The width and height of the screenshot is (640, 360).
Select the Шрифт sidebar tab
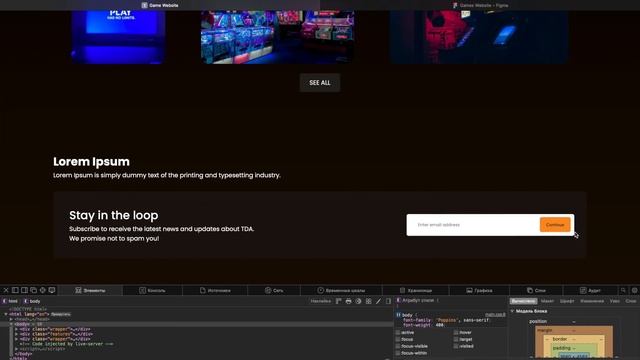(x=567, y=301)
